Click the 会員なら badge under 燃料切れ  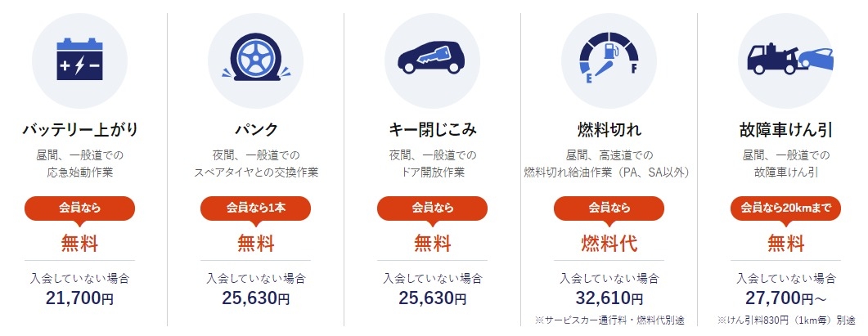pyautogui.click(x=609, y=208)
